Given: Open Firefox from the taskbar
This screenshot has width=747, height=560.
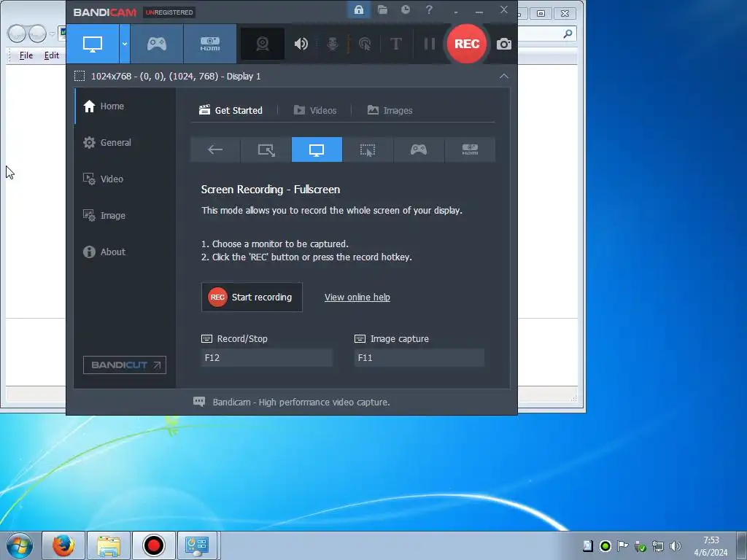Looking at the screenshot, I should [x=63, y=545].
